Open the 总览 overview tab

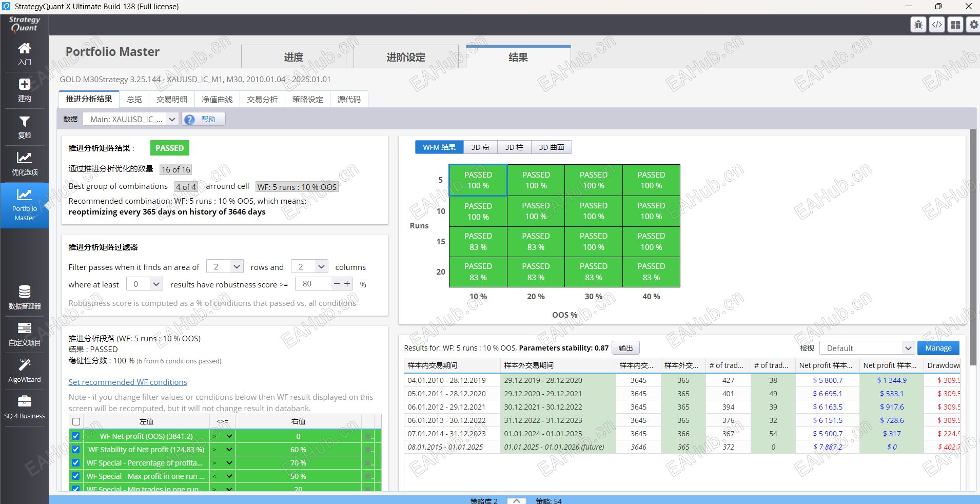(134, 99)
